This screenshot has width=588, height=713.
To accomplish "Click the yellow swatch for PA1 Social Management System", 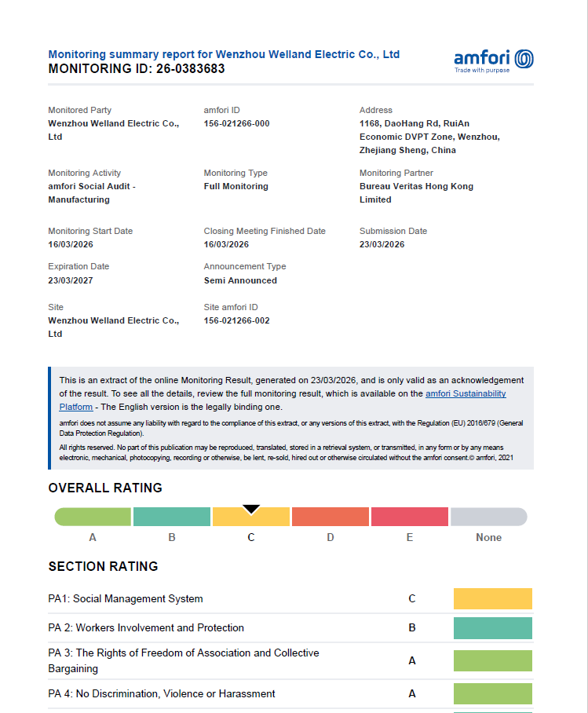I will point(493,599).
